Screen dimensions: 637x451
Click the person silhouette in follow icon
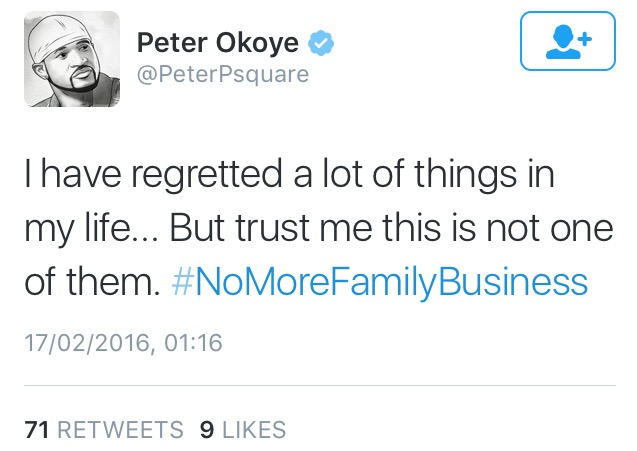pos(563,42)
